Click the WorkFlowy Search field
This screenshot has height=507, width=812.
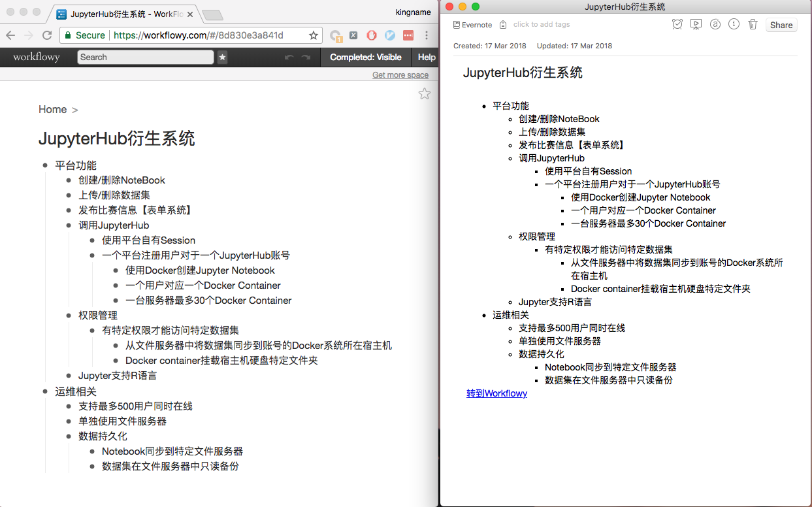pos(146,57)
